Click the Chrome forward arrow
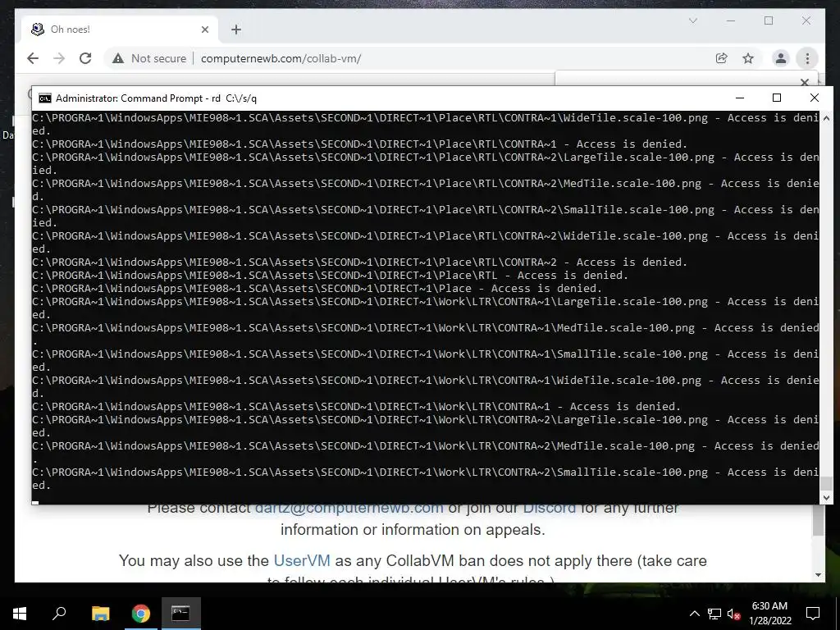Screen dimensions: 840x630 click(x=59, y=58)
